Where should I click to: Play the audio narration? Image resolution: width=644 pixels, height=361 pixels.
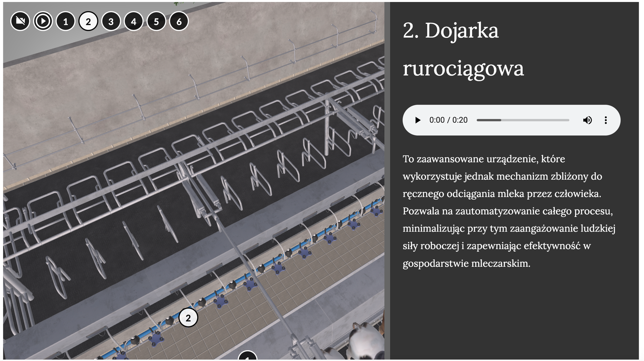[418, 120]
